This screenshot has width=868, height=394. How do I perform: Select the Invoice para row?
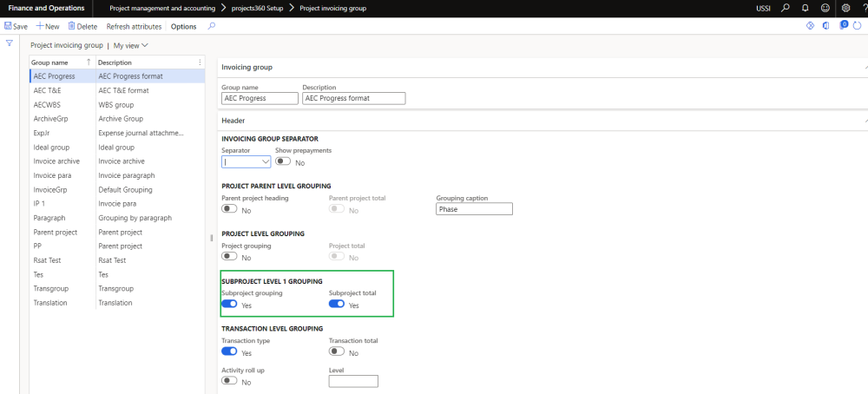point(117,175)
